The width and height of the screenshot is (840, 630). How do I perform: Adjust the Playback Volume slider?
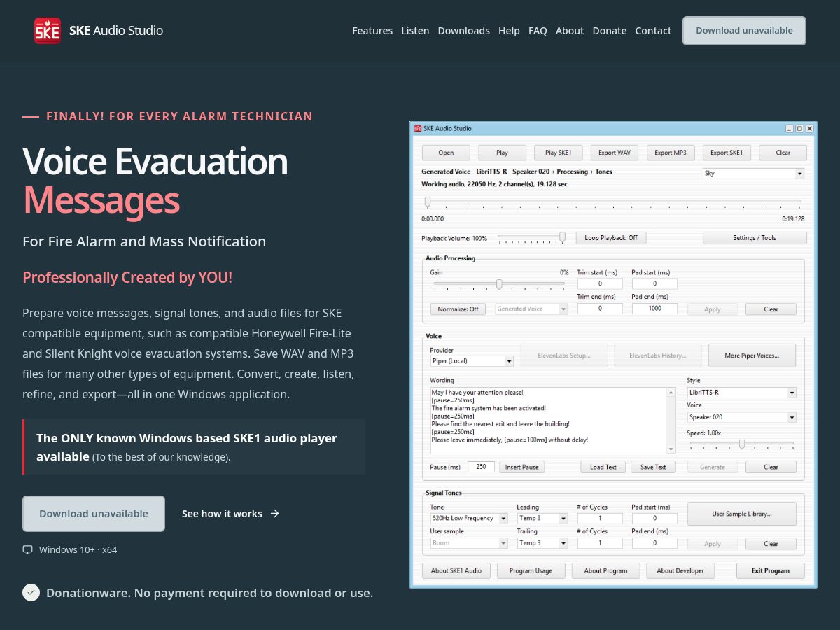click(x=532, y=238)
